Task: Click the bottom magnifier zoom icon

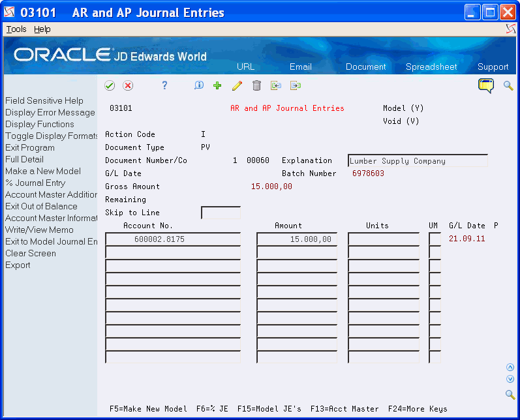Action: tap(510, 395)
